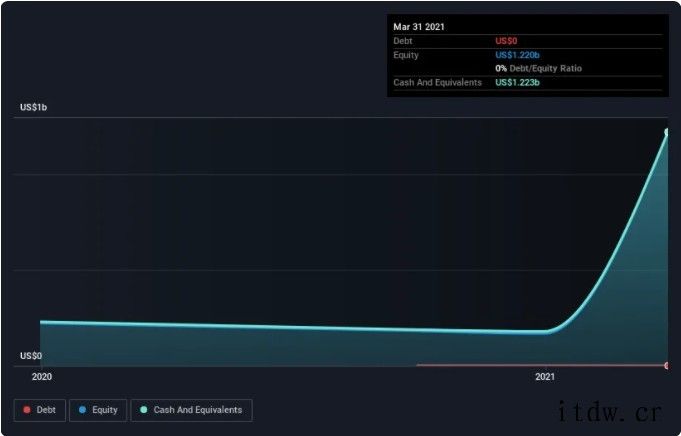Select the red debt data point marker
681x436 pixels.
point(667,366)
